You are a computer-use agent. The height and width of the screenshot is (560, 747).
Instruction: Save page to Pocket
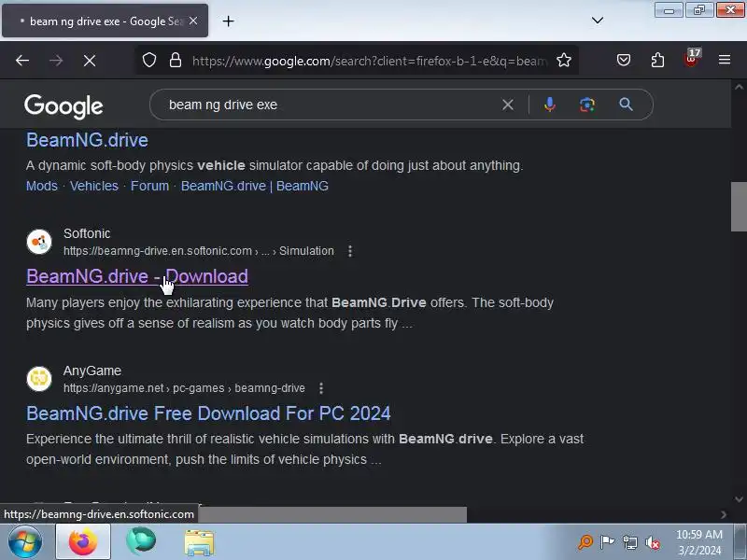624,60
